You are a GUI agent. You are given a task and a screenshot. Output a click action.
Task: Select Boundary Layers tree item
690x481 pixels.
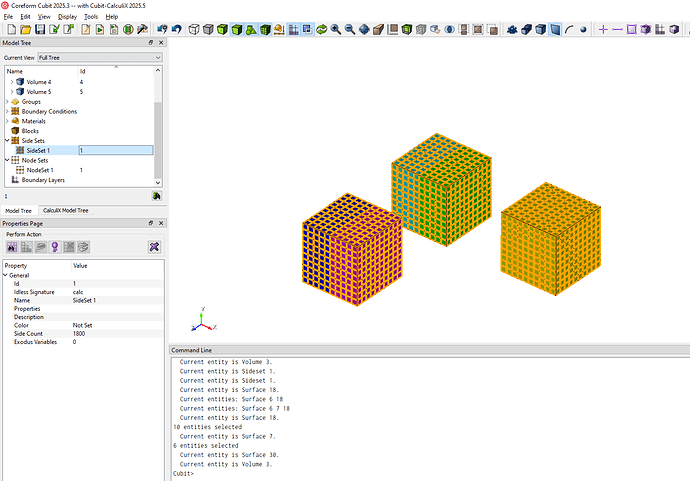tap(43, 180)
